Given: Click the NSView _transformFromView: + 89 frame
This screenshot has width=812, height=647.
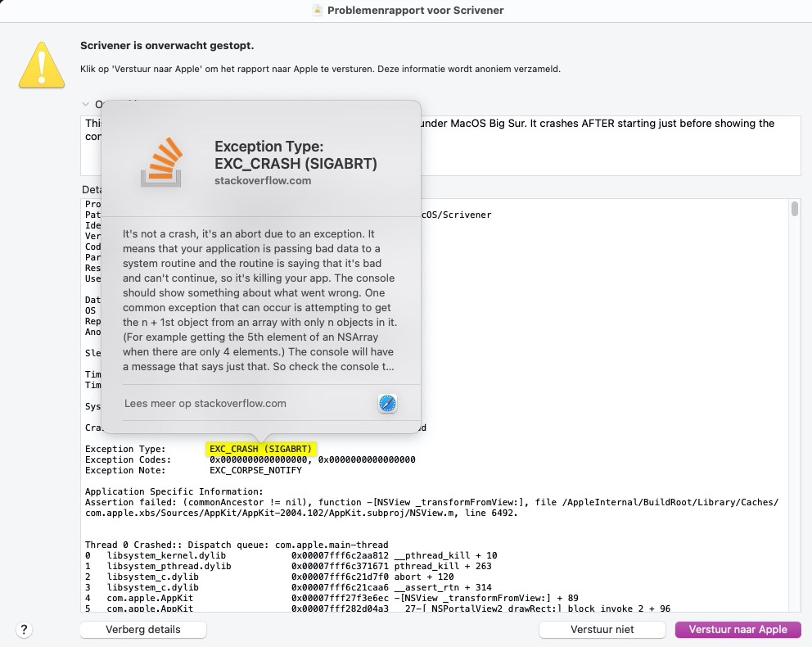Looking at the screenshot, I should 332,598.
